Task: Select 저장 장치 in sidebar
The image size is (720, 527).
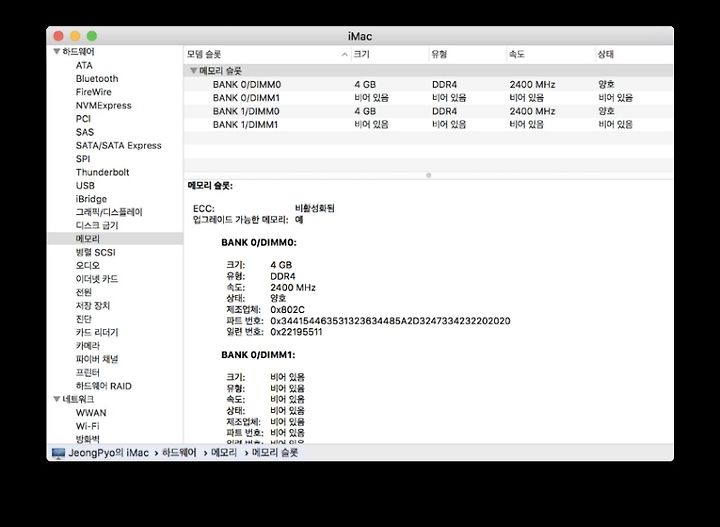Action: [x=93, y=305]
